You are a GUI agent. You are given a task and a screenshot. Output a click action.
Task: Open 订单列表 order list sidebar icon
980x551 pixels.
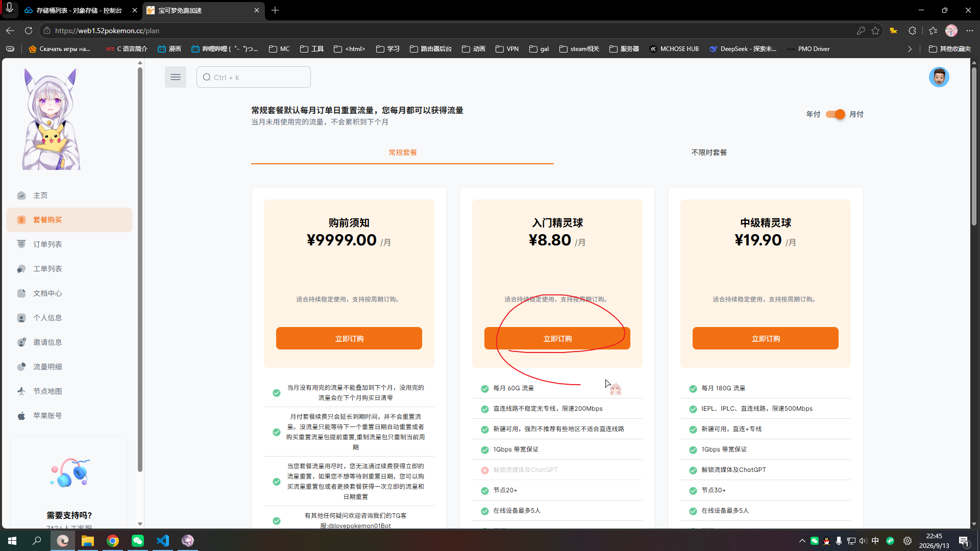click(21, 244)
